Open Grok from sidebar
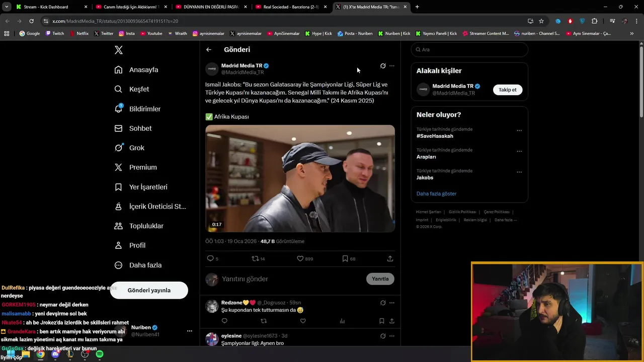This screenshot has width=644, height=362. point(129,148)
